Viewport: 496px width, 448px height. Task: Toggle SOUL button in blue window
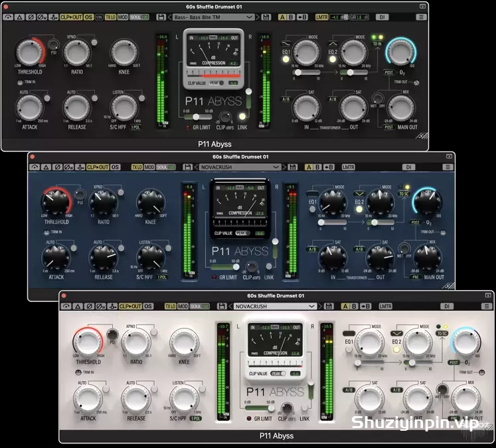pyautogui.click(x=166, y=167)
